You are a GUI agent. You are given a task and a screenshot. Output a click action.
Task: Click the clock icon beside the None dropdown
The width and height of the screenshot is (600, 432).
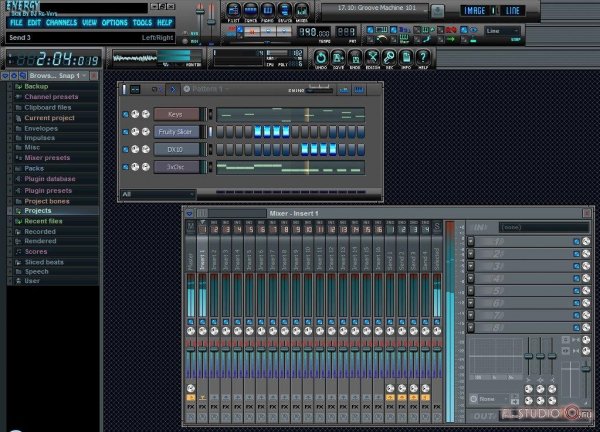tap(473, 399)
